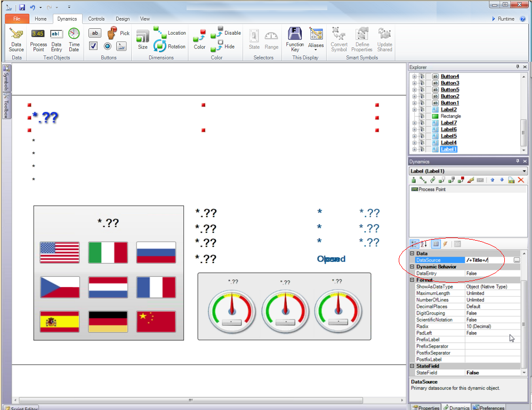
Task: Switch to the Controls ribbon tab
Action: (x=96, y=19)
